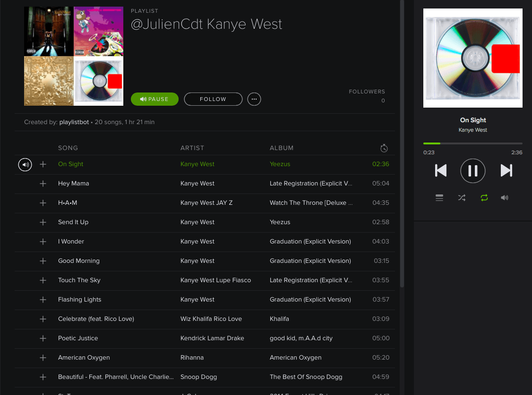The image size is (532, 395).
Task: Click the volume speaker icon in player
Action: (x=505, y=197)
